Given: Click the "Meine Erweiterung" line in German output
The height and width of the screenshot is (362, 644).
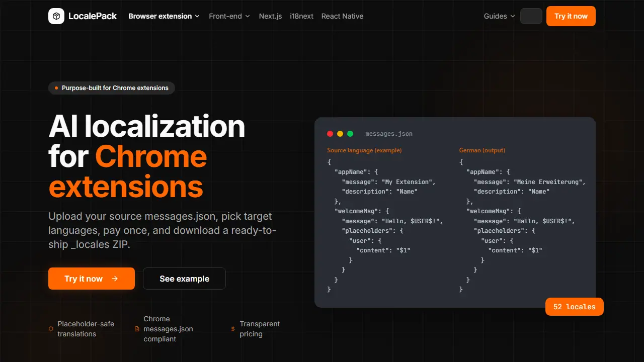Looking at the screenshot, I should [530, 182].
